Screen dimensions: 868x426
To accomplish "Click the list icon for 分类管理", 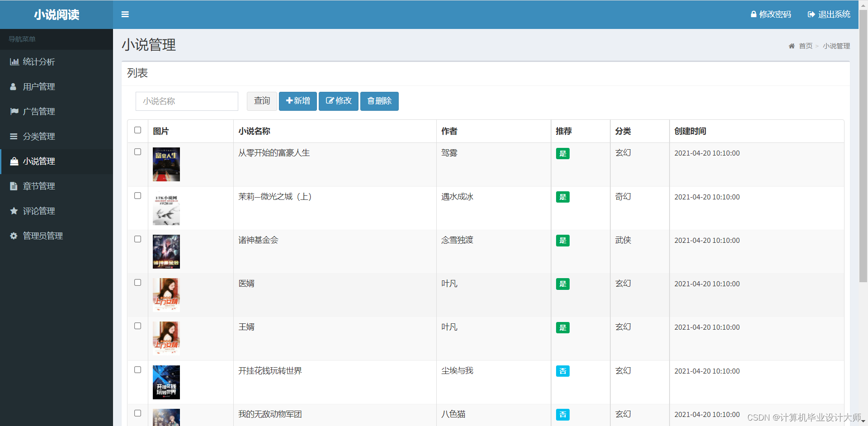I will (x=14, y=137).
